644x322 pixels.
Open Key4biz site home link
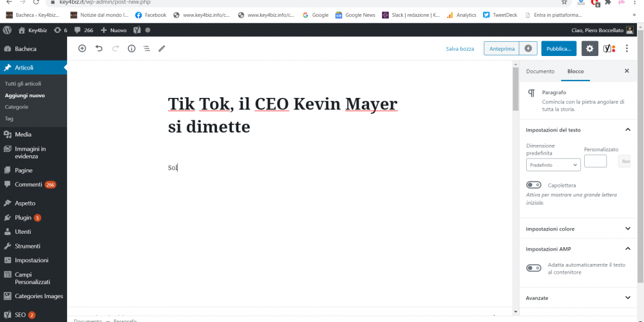tap(32, 30)
